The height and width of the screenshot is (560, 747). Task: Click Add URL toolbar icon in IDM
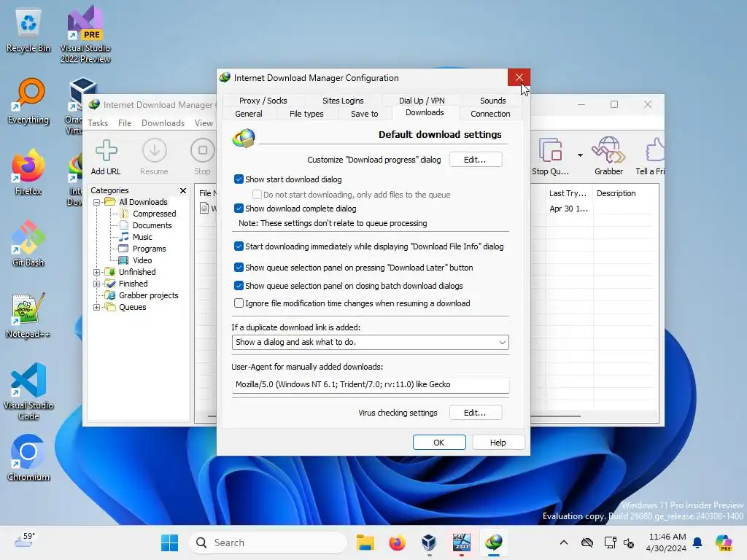106,157
